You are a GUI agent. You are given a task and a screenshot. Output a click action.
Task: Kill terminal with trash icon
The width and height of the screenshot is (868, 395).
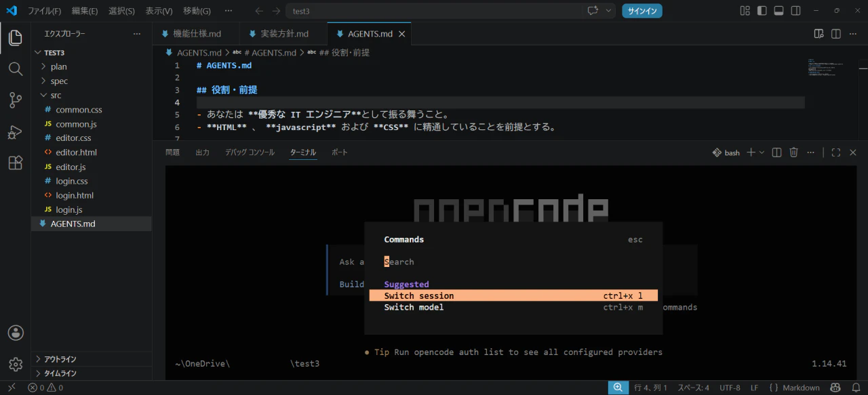pyautogui.click(x=794, y=152)
